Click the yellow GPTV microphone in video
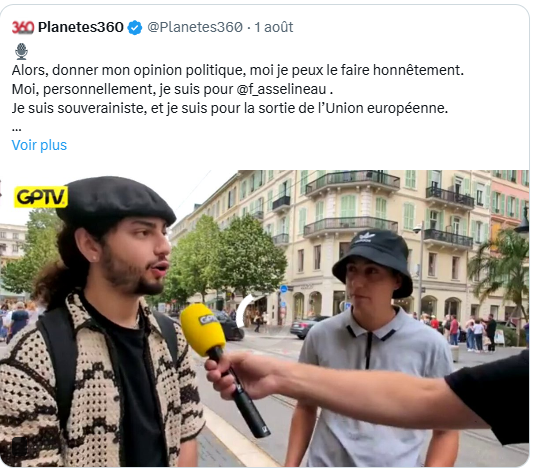Image resolution: width=534 pixels, height=470 pixels. pos(203,330)
